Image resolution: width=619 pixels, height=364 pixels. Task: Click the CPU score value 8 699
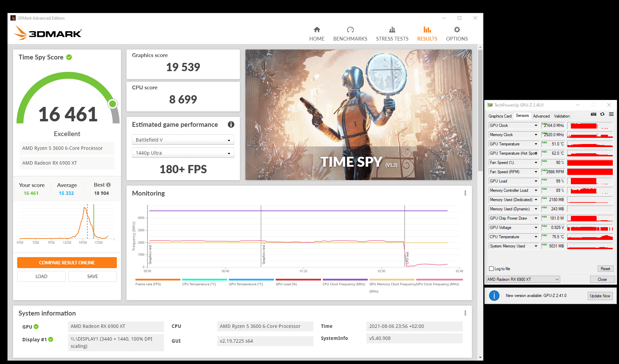[183, 99]
